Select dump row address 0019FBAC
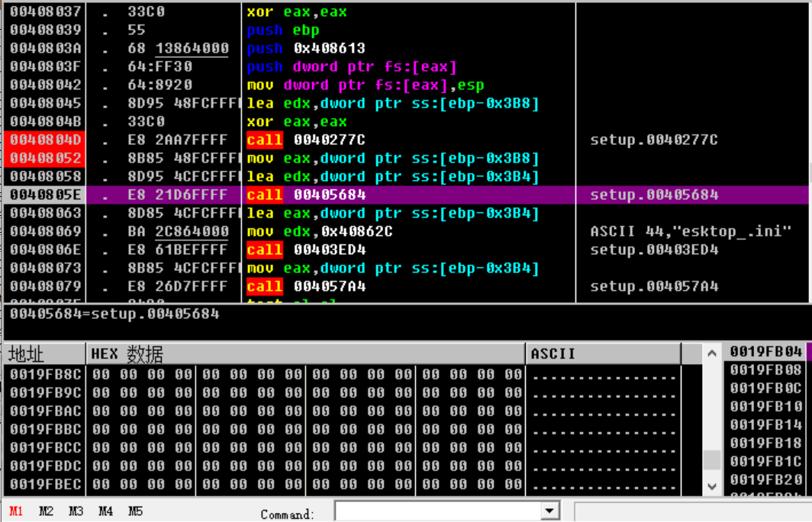This screenshot has height=522, width=812. [46, 411]
